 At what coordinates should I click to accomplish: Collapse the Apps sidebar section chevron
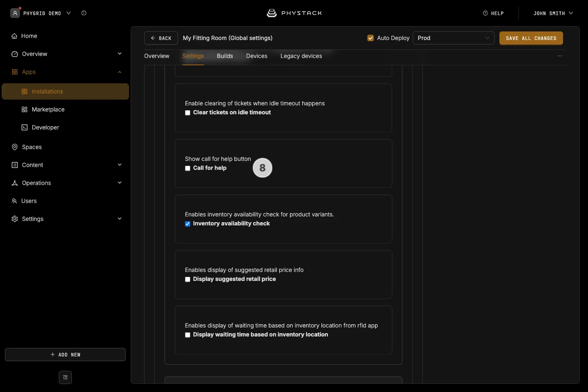coord(120,72)
